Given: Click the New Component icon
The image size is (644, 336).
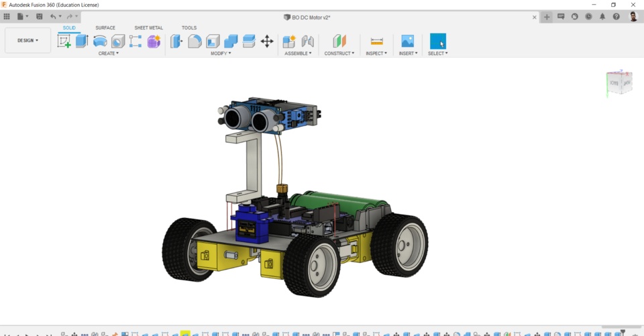Looking at the screenshot, I should [289, 41].
